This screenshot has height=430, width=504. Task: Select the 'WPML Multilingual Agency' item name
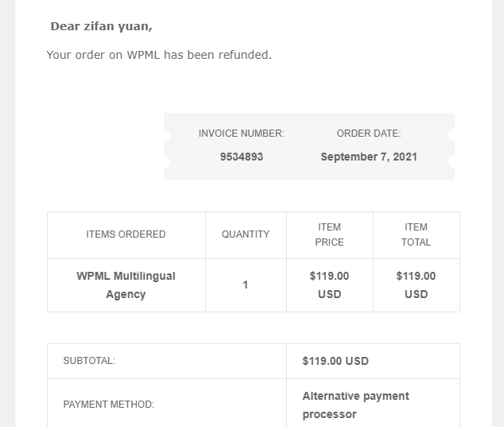pyautogui.click(x=126, y=285)
